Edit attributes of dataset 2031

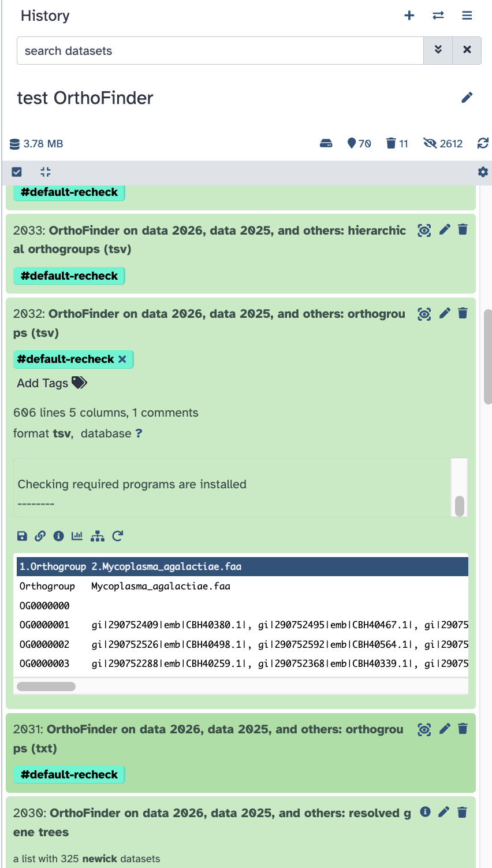pyautogui.click(x=445, y=729)
